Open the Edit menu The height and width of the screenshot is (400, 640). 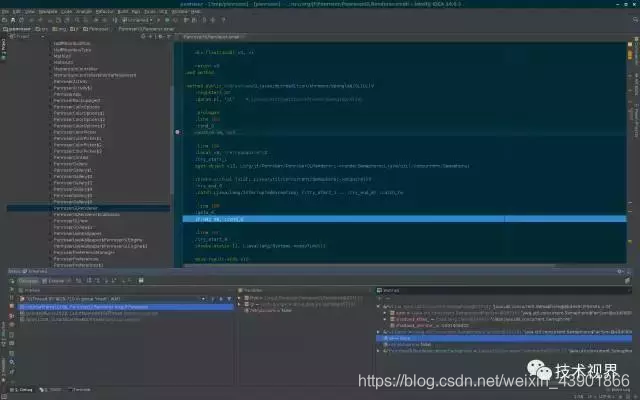(x=16, y=12)
